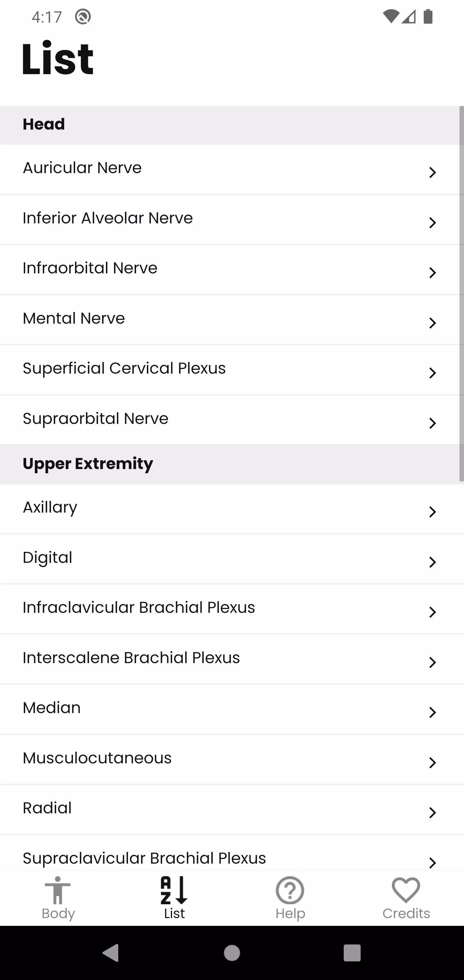Open Inferior Alveolar Nerve entry

(232, 220)
